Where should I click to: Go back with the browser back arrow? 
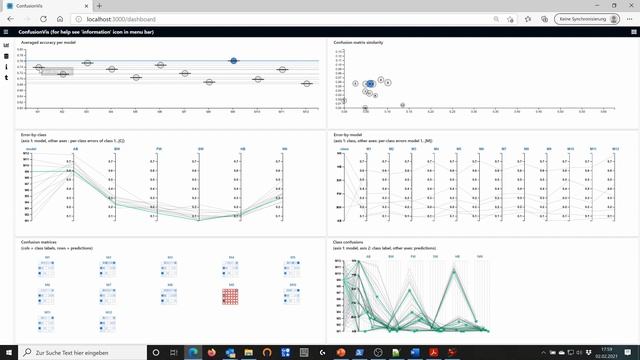[x=11, y=19]
